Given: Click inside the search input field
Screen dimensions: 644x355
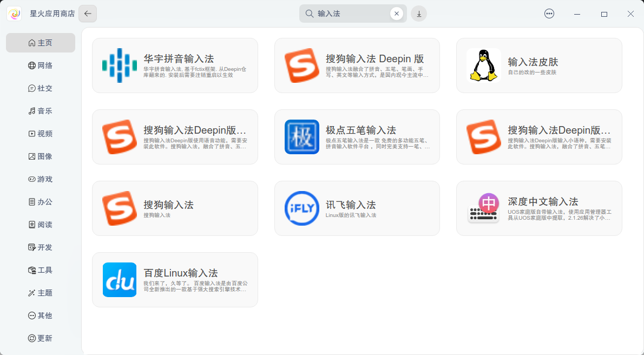Looking at the screenshot, I should 352,14.
